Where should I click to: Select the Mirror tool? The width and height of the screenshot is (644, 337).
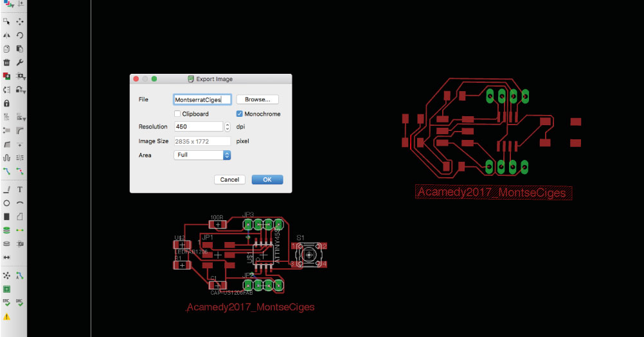(x=6, y=35)
